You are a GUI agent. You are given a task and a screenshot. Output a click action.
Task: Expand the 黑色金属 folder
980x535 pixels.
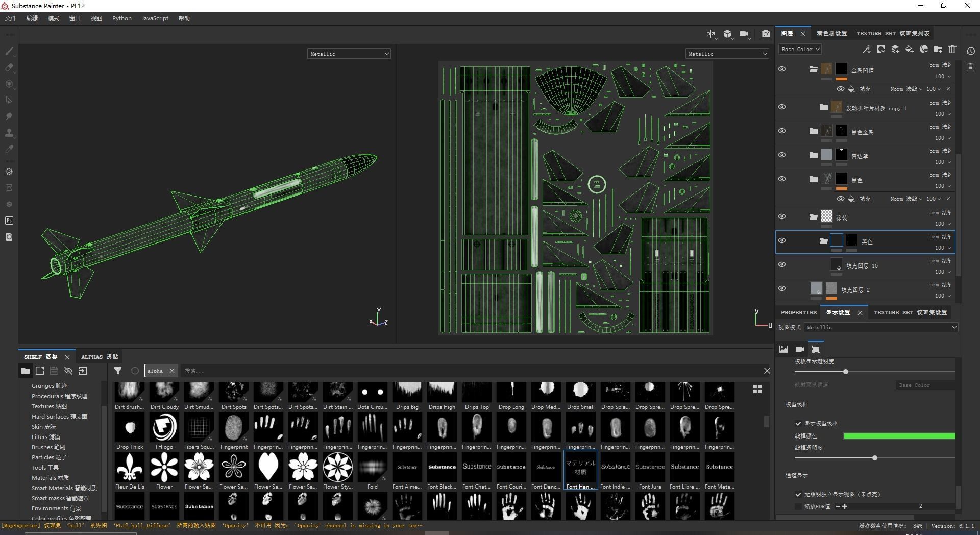813,131
